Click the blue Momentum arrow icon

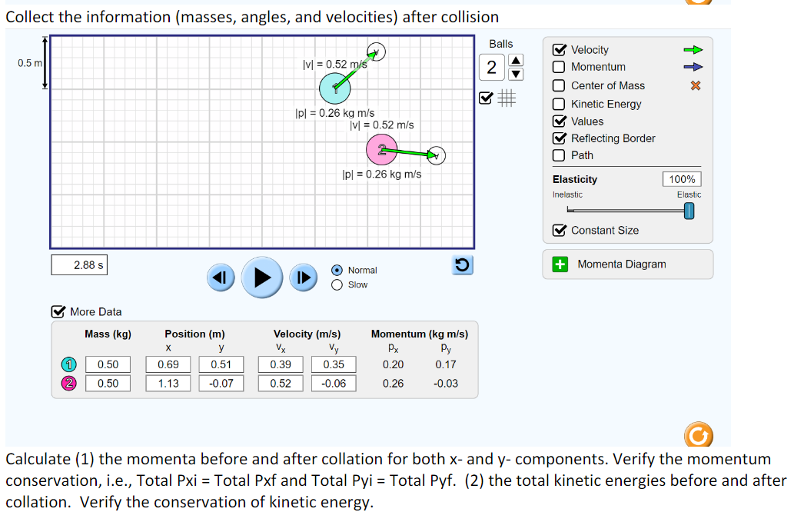pos(693,67)
